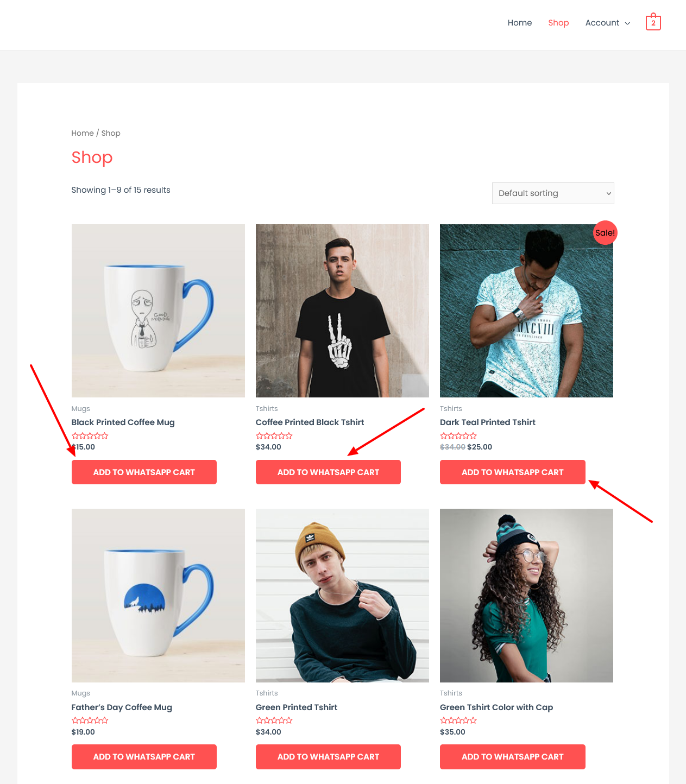The height and width of the screenshot is (784, 686).
Task: Open the Dark Teal Printed Tshirt title link
Action: pyautogui.click(x=488, y=422)
